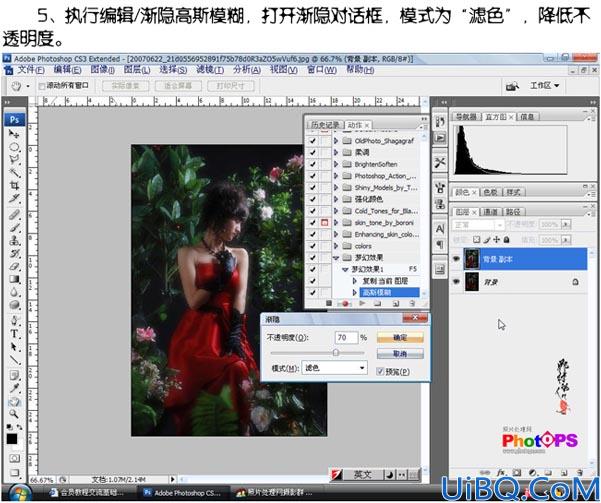Click the play selection button in Actions panel
This screenshot has height=503, width=601.
362,304
